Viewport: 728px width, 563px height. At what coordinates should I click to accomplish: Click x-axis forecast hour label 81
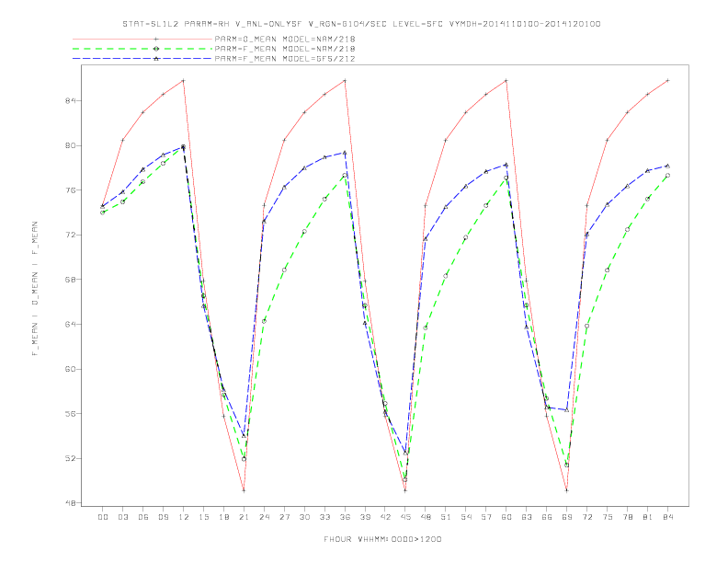coord(648,517)
